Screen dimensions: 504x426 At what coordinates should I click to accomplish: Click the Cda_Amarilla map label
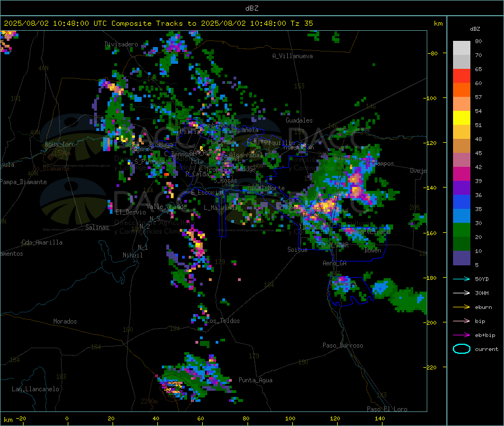click(x=42, y=242)
